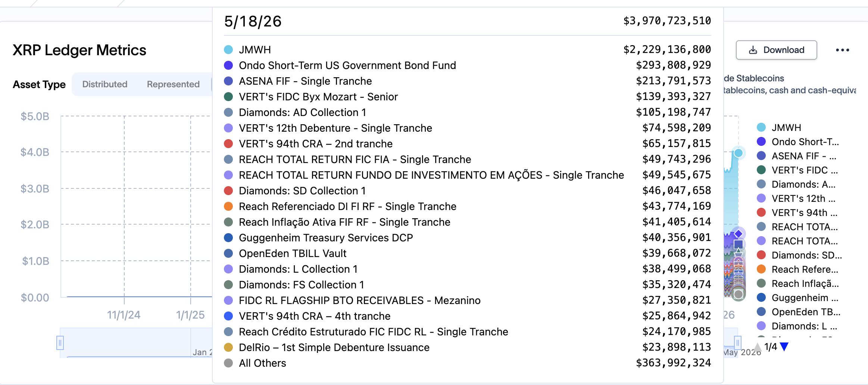Screen dimensions: 868x385
Task: Switch to the Distributed asset type tab
Action: [x=104, y=84]
